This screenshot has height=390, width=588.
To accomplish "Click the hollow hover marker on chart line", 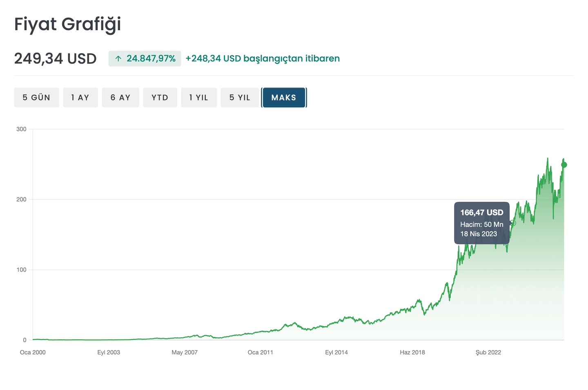I will (513, 223).
